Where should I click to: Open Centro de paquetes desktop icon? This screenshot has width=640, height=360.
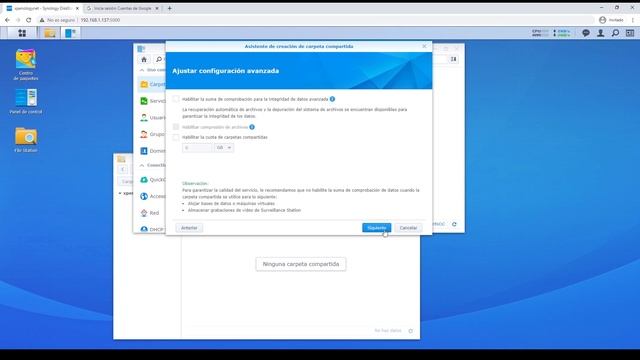click(x=26, y=64)
